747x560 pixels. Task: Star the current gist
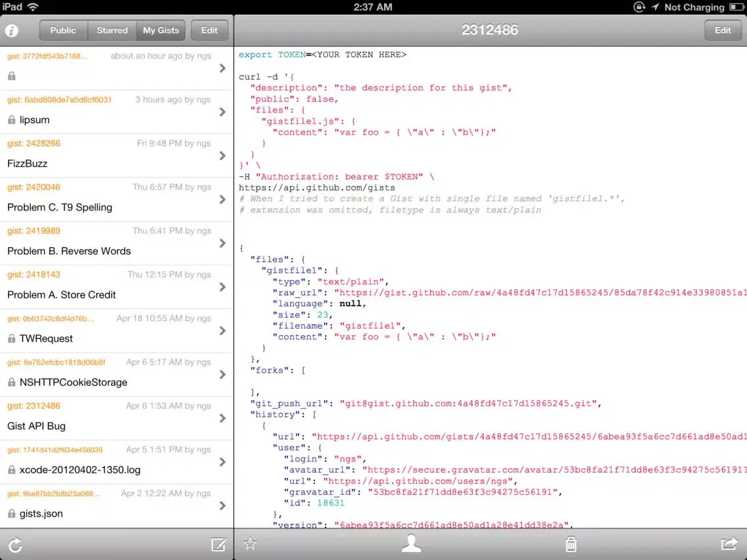point(250,544)
